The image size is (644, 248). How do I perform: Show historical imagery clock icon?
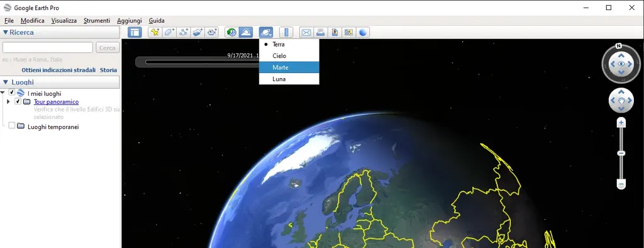(231, 32)
